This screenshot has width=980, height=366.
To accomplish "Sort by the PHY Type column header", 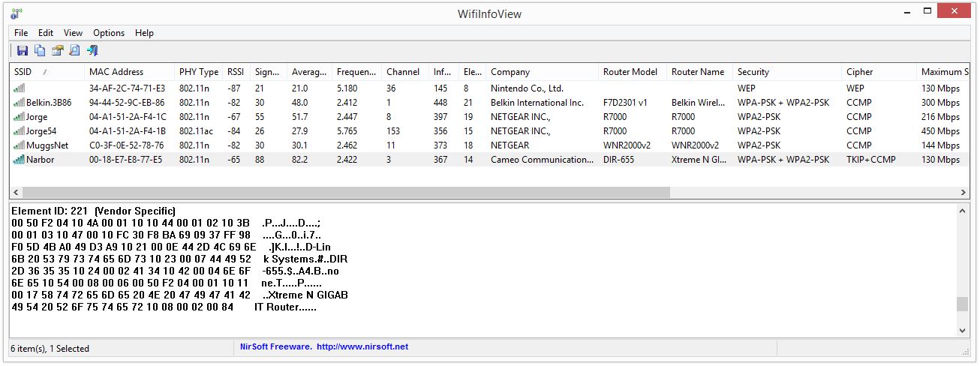I will pos(199,72).
